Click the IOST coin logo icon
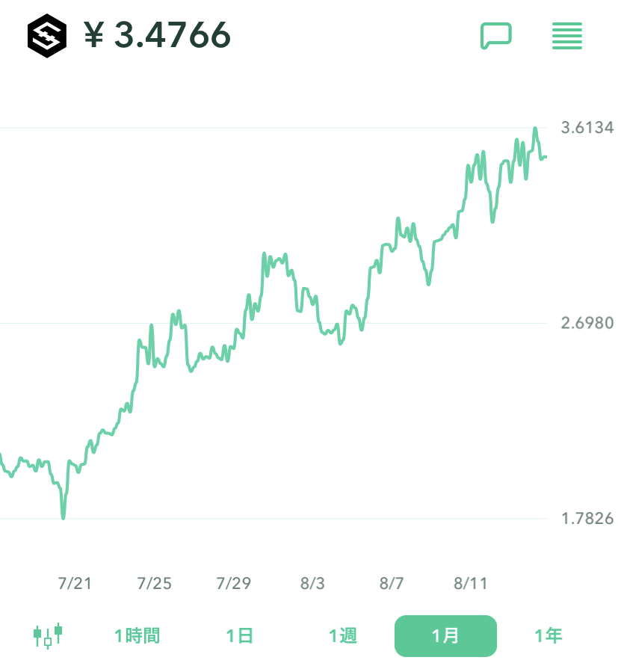Screen dimensions: 618x672 (x=47, y=36)
